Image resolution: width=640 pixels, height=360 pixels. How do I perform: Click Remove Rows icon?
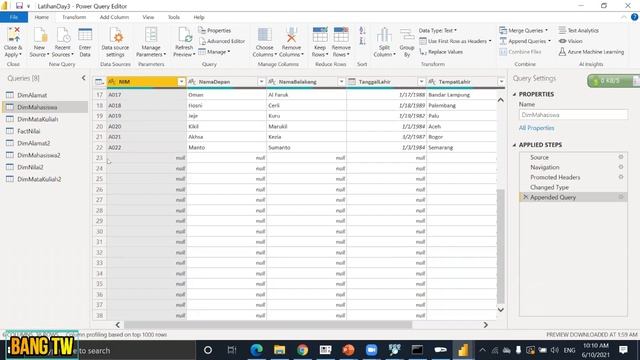tap(341, 35)
